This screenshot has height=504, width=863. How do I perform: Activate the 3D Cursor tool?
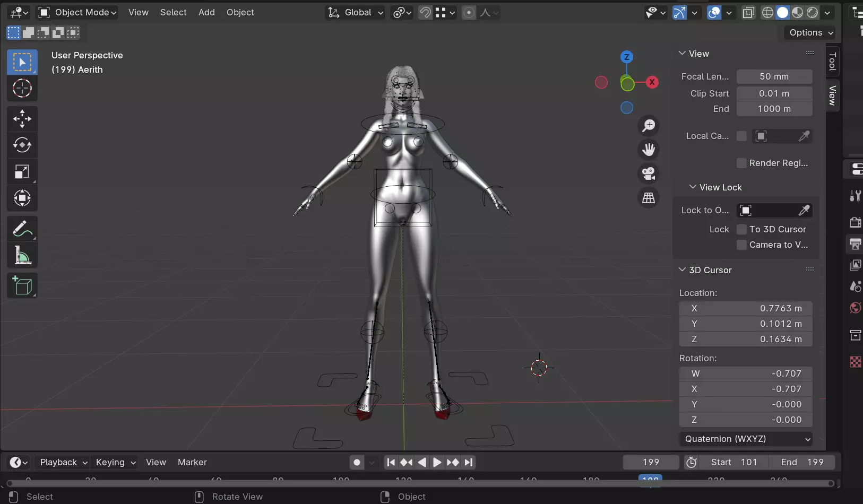coord(22,88)
